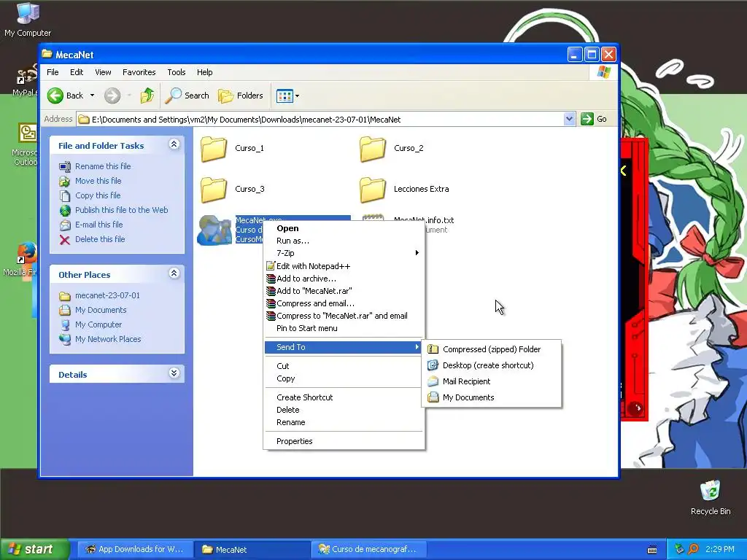Choose Create Shortcut
The height and width of the screenshot is (560, 747).
tap(344, 397)
